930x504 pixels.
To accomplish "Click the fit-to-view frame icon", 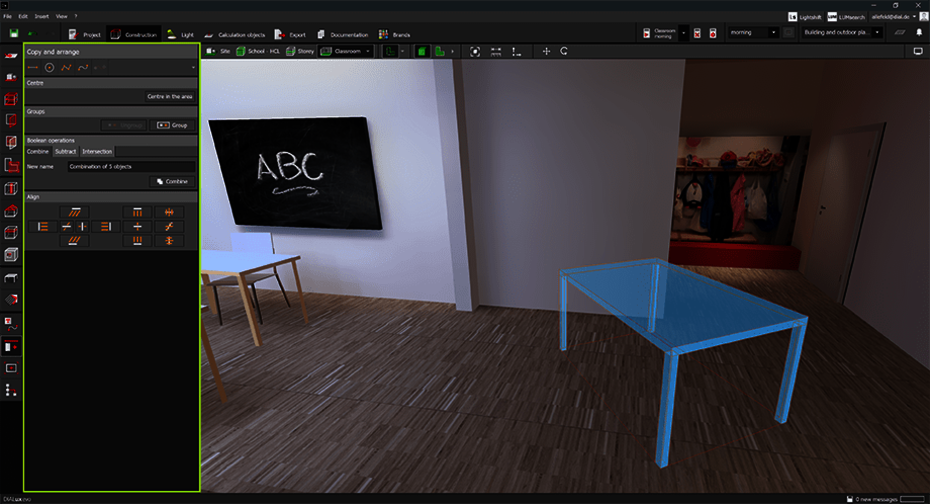I will click(x=474, y=51).
